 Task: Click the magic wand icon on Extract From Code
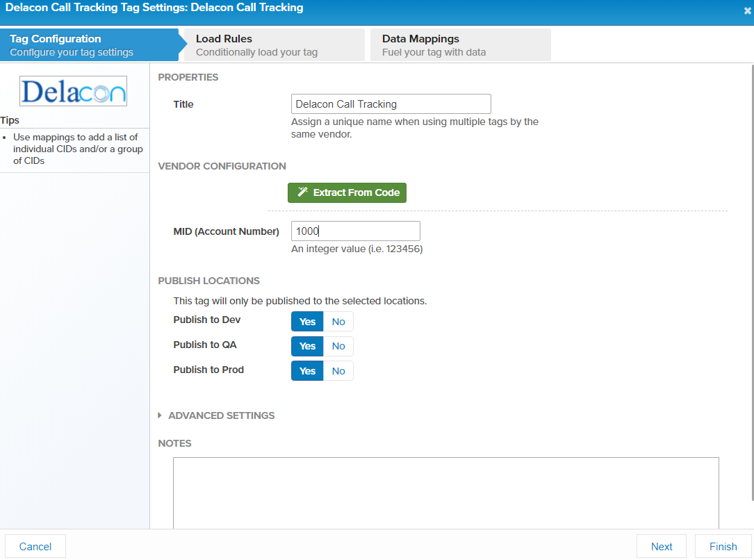[x=302, y=192]
